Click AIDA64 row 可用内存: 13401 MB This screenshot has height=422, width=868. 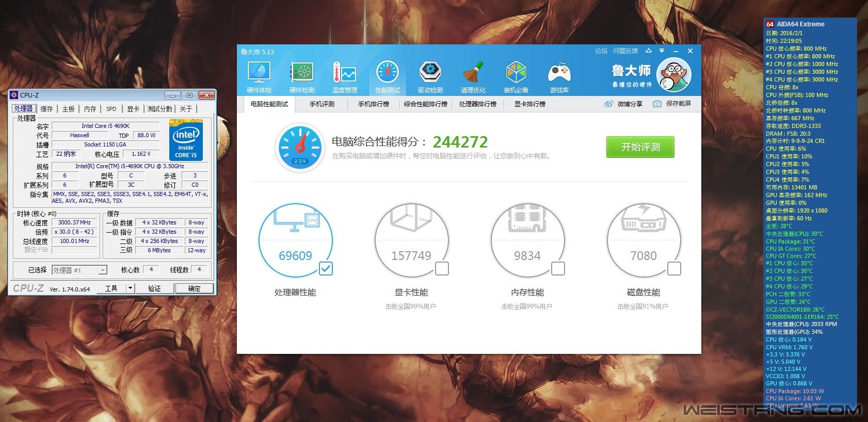pyautogui.click(x=792, y=187)
